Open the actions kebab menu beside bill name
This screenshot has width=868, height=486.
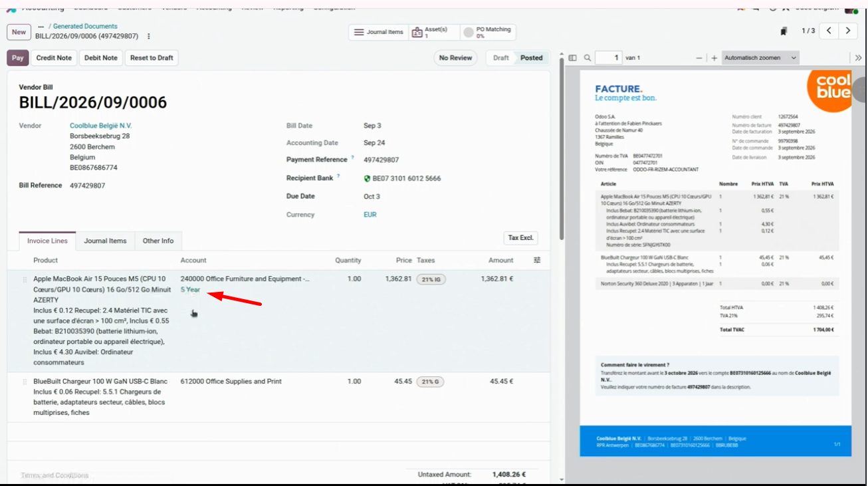pyautogui.click(x=149, y=37)
